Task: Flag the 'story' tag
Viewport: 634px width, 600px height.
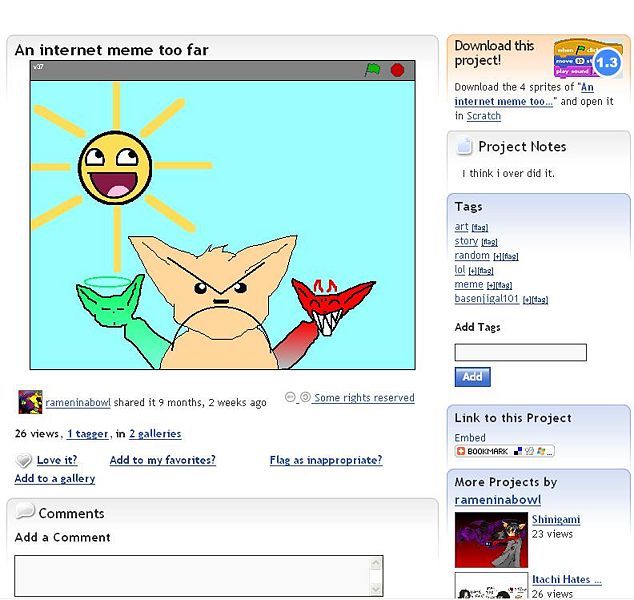Action: (489, 242)
